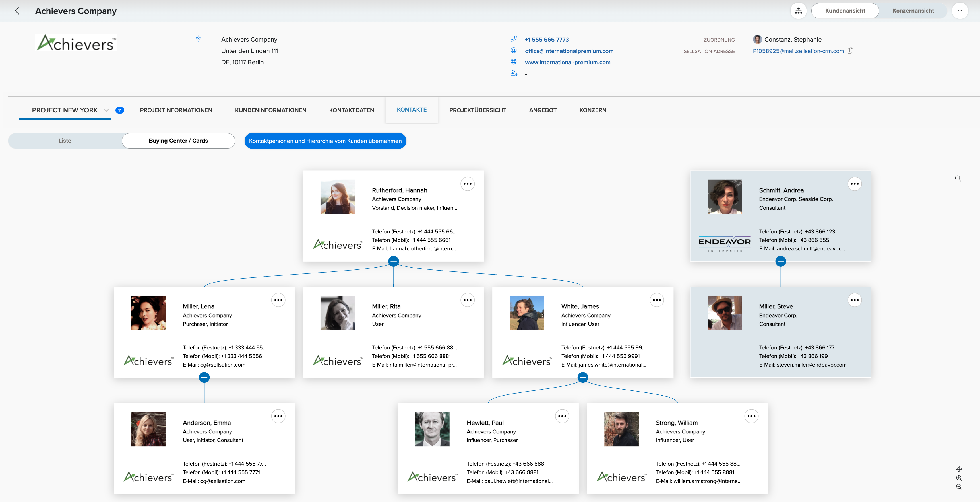Expand the Project New York dropdown

[x=107, y=110]
